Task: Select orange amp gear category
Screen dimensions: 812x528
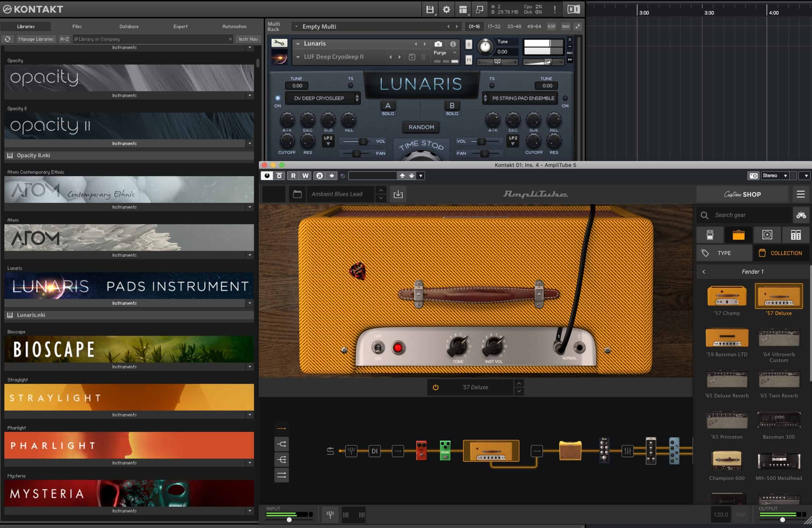Action: click(738, 235)
